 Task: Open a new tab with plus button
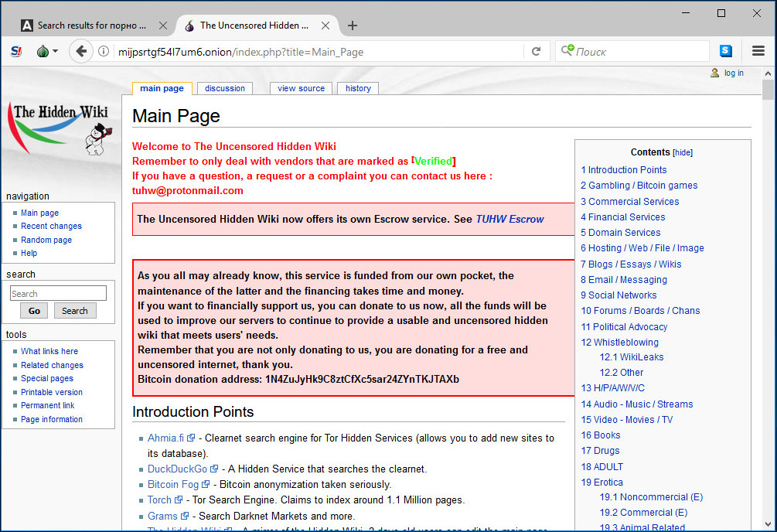coord(353,26)
